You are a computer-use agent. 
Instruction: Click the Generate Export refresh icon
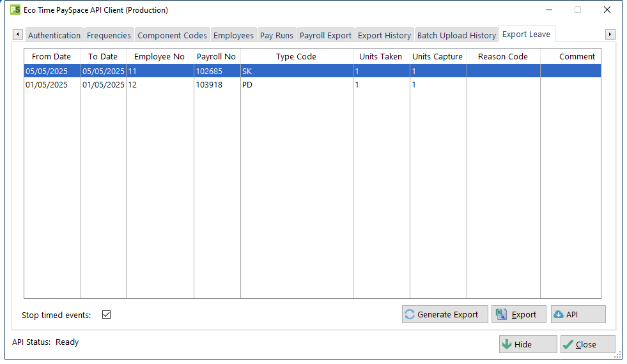[x=410, y=314]
